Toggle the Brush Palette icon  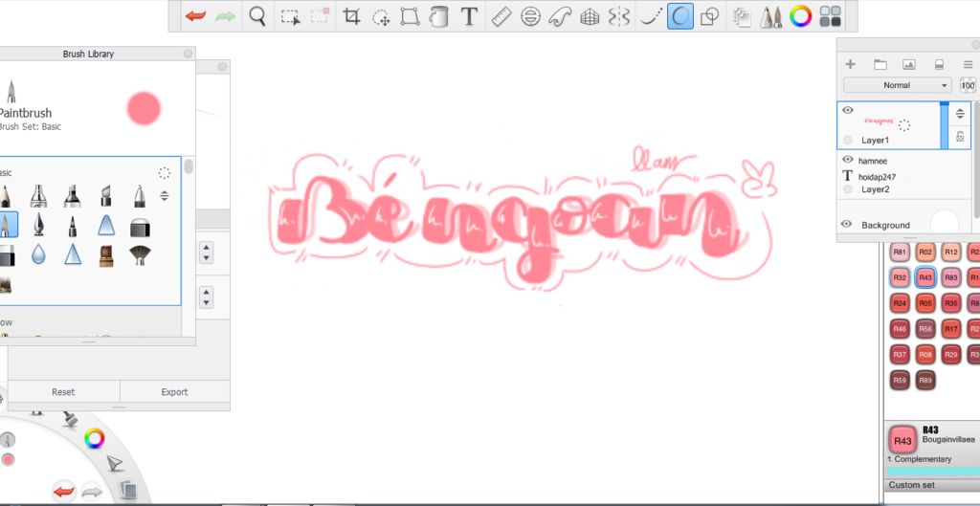(x=770, y=17)
